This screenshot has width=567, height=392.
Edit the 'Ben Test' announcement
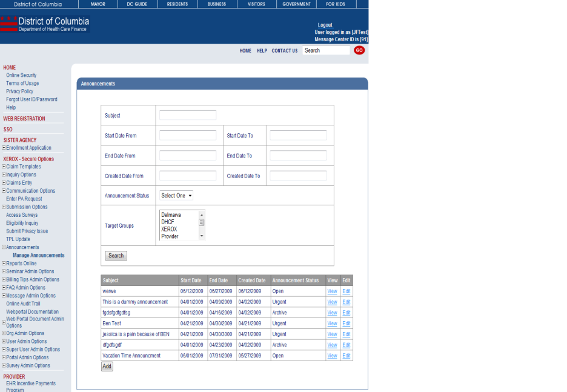tap(346, 324)
